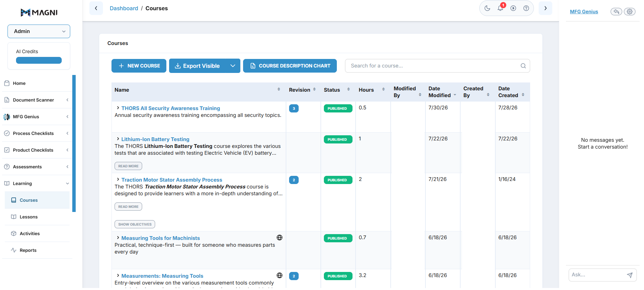Expand Lithium-Ion Battery Testing row
Image resolution: width=644 pixels, height=290 pixels.
click(x=118, y=139)
